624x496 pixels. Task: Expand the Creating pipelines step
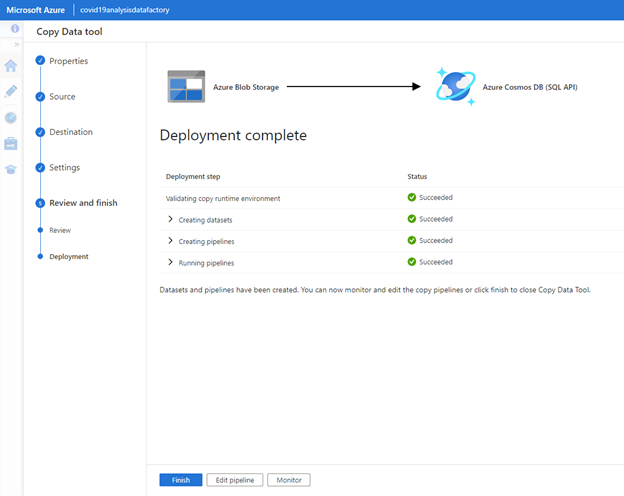coord(170,241)
